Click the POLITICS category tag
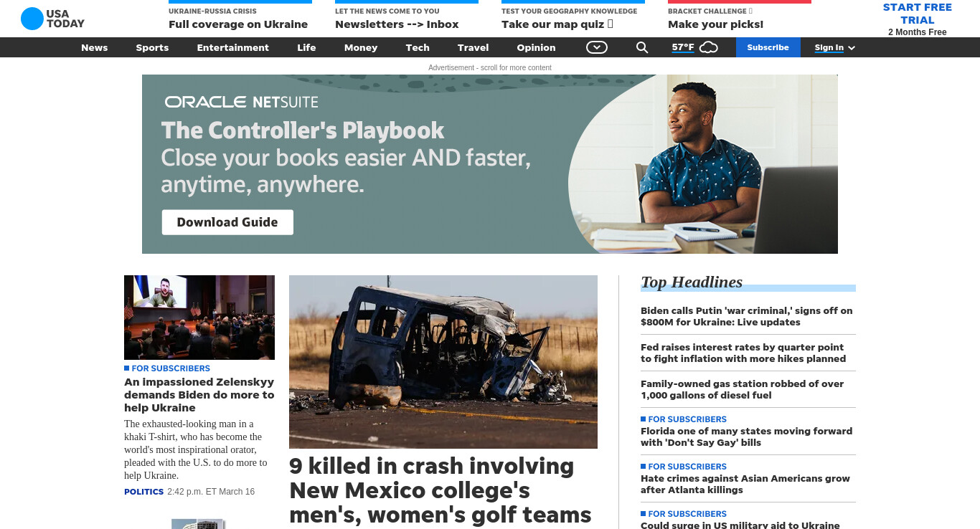 [143, 492]
